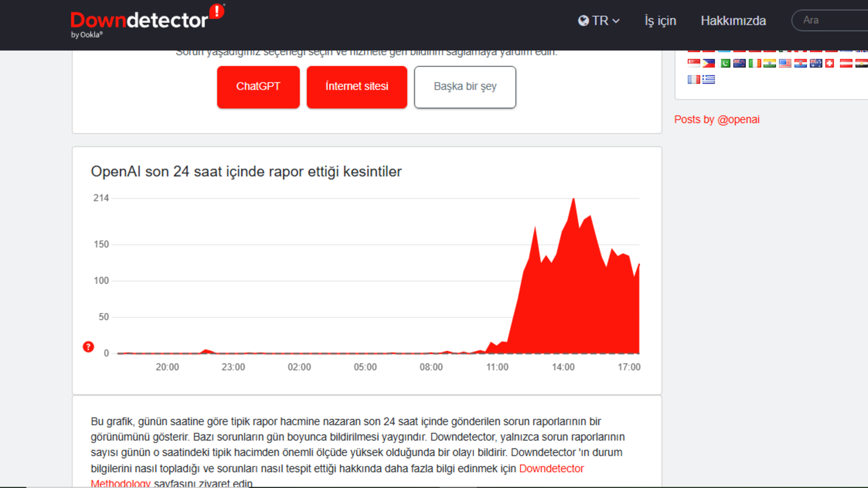Click the 150 value on the chart axis
Screen dimensions: 868x488
click(x=101, y=244)
